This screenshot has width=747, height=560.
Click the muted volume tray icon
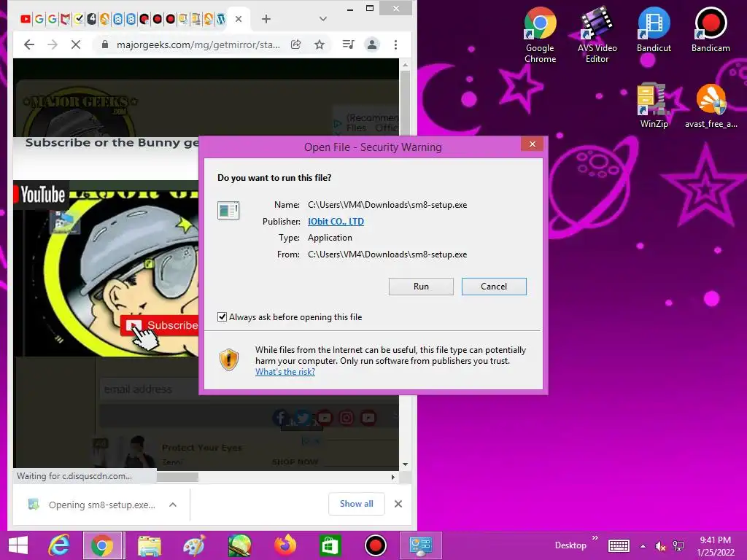(x=661, y=546)
